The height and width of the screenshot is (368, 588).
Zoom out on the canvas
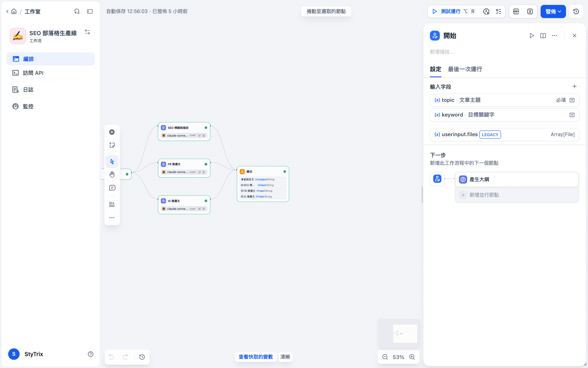385,357
